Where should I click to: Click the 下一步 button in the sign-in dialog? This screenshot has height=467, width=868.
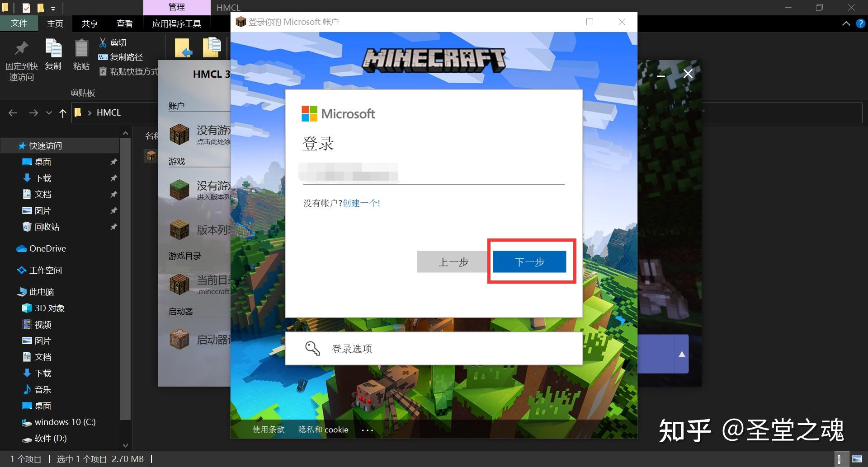point(530,262)
